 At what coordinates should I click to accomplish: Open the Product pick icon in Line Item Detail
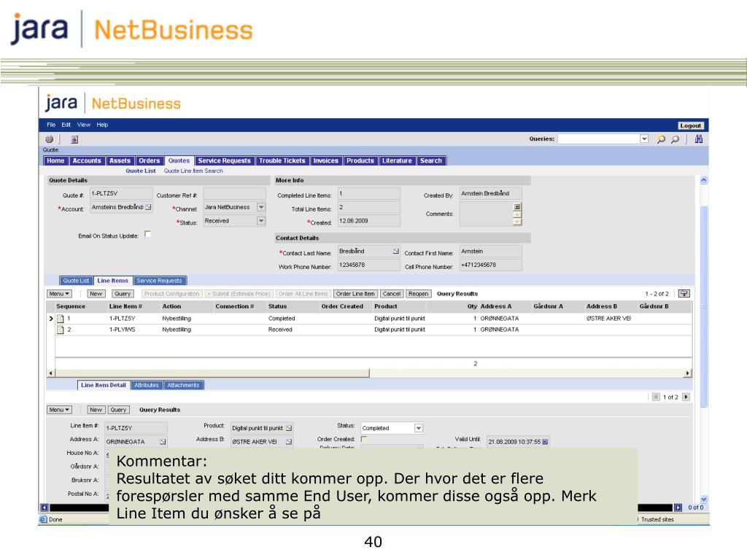click(x=289, y=428)
